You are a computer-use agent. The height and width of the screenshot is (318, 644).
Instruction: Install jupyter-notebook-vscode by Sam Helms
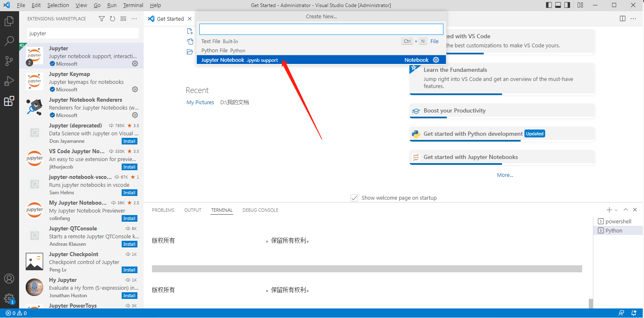click(x=130, y=193)
